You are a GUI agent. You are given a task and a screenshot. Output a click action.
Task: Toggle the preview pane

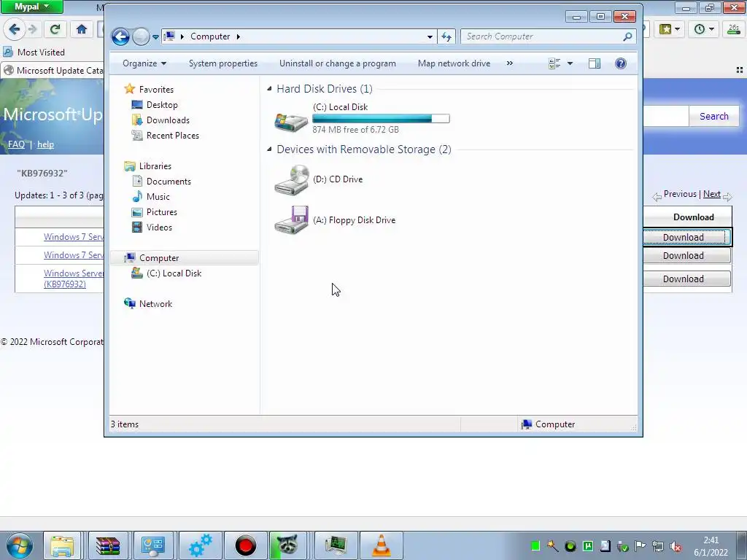click(595, 64)
